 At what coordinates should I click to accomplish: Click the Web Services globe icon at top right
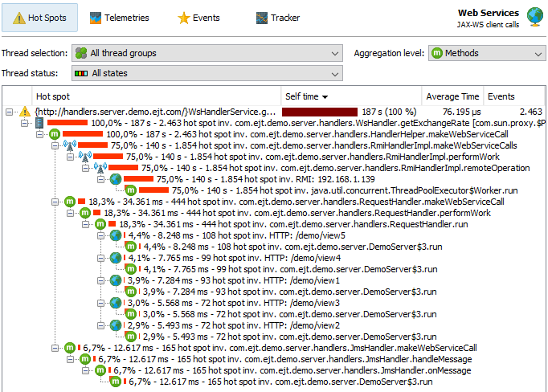534,17
